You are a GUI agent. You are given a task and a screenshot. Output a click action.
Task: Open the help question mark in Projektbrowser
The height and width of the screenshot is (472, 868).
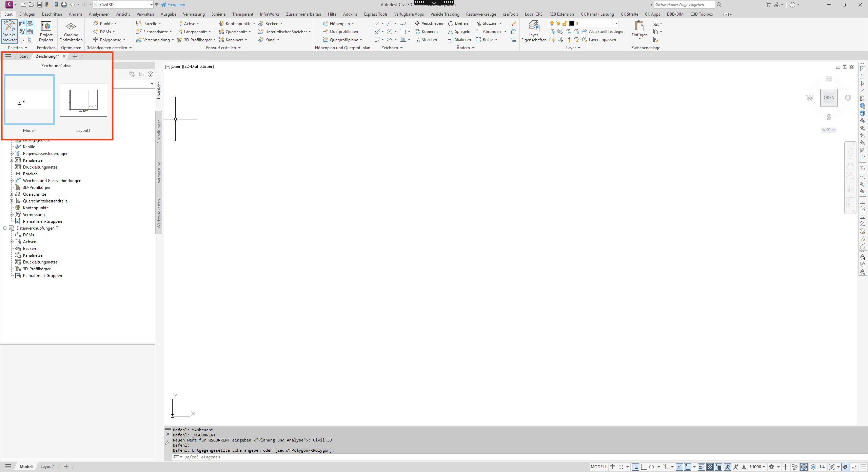coord(151,74)
